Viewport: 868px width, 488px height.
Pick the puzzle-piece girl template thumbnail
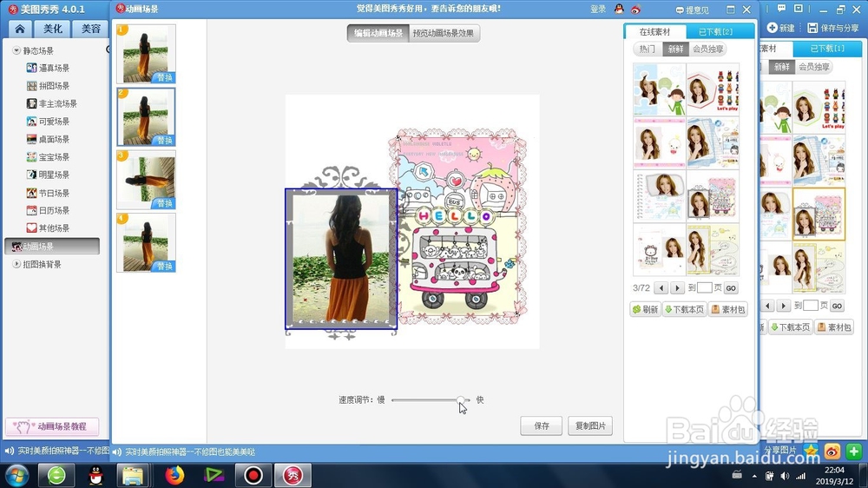pyautogui.click(x=660, y=89)
